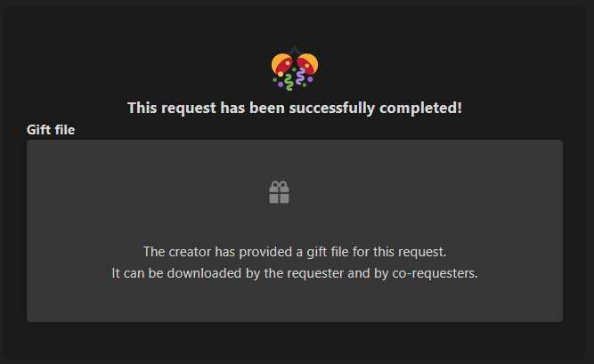The image size is (594, 364).
Task: Select the 'Gift file' section label
Action: [51, 130]
